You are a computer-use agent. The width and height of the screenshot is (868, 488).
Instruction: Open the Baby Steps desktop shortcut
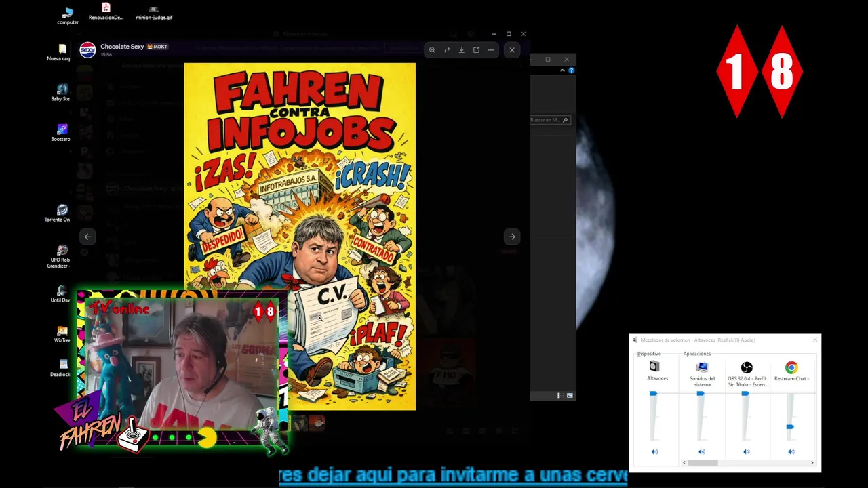point(62,93)
